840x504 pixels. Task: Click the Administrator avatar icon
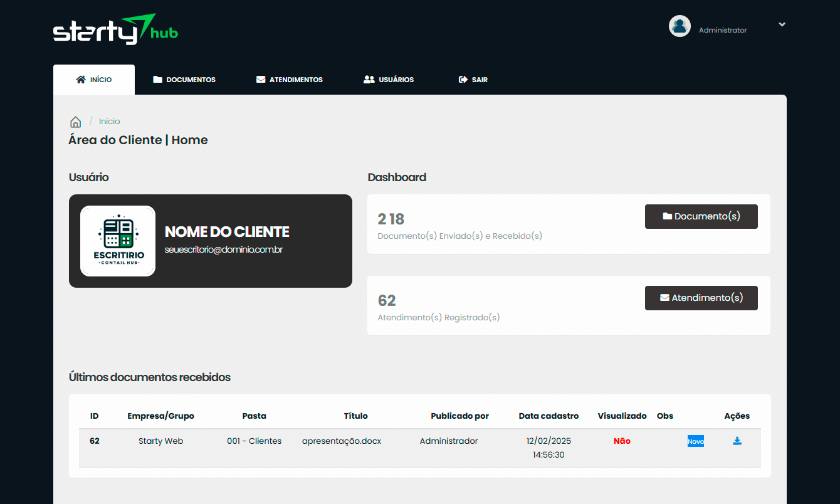680,26
